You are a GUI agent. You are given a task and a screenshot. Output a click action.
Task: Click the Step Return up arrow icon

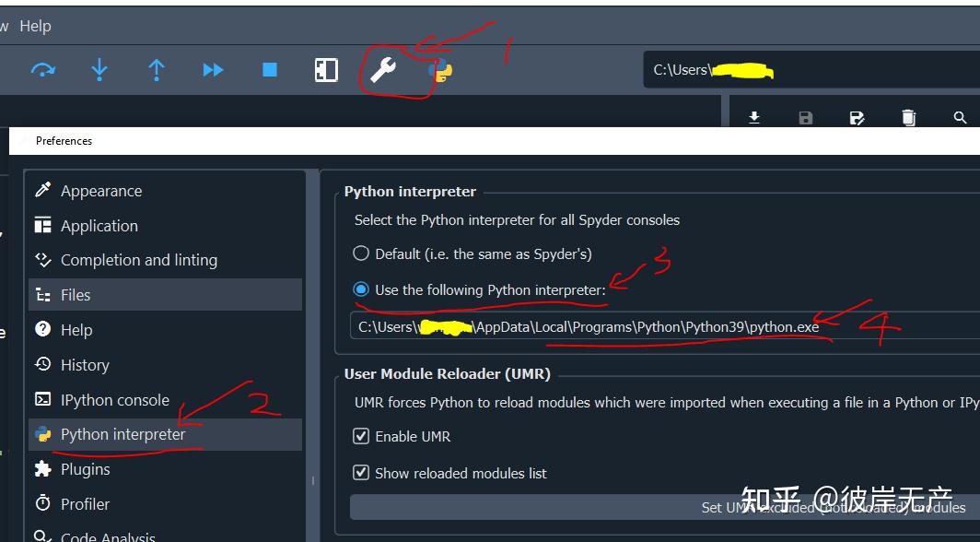click(x=157, y=70)
